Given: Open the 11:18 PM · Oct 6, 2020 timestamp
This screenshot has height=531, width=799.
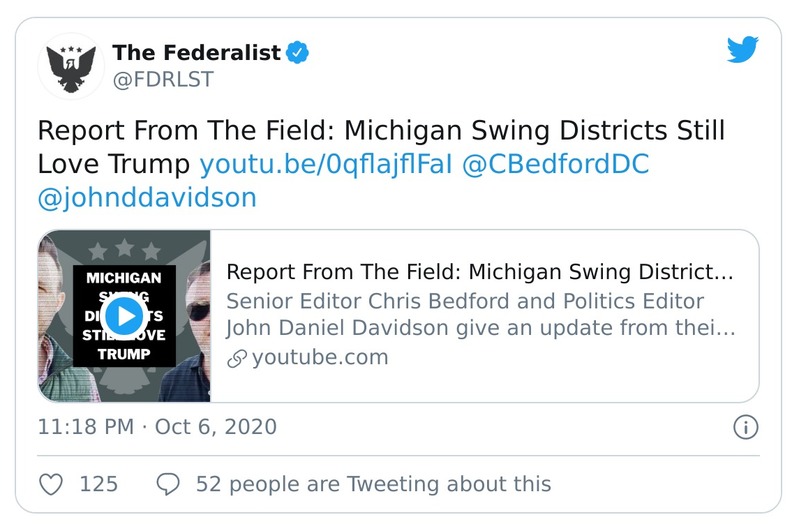Looking at the screenshot, I should tap(157, 428).
